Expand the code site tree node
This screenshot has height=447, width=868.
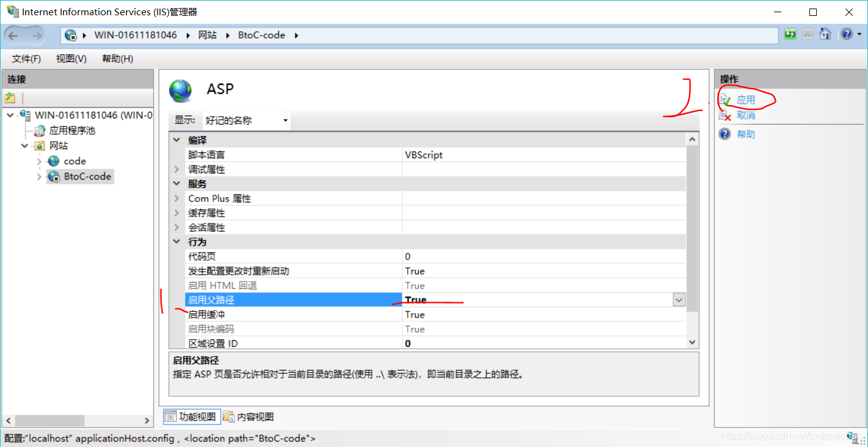pyautogui.click(x=39, y=161)
